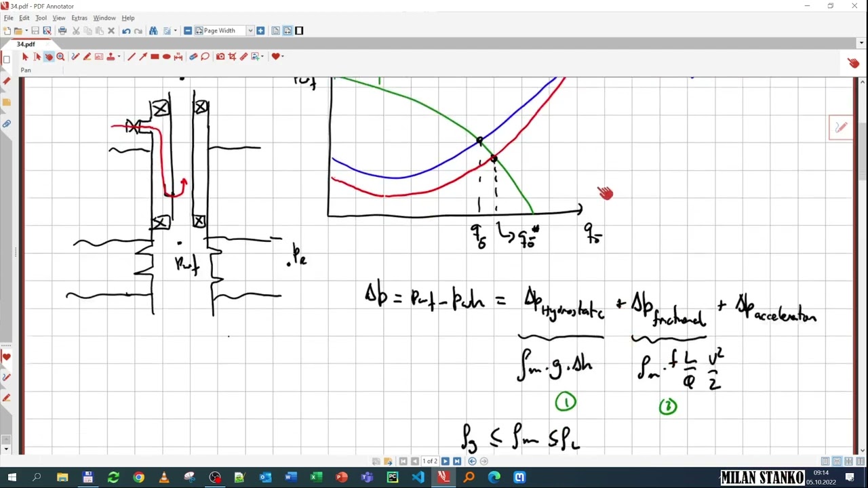The image size is (868, 488).
Task: Choose the Select arrow tool
Action: tap(25, 56)
